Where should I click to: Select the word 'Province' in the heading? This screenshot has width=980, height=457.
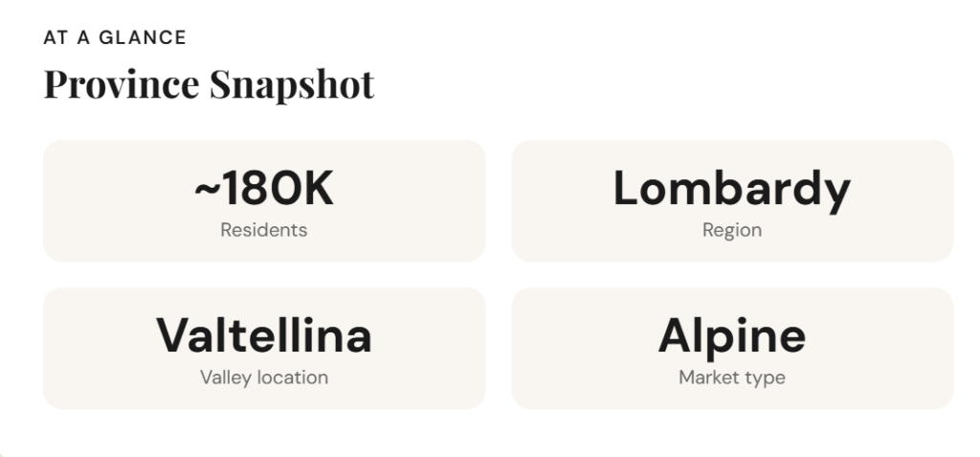click(122, 84)
